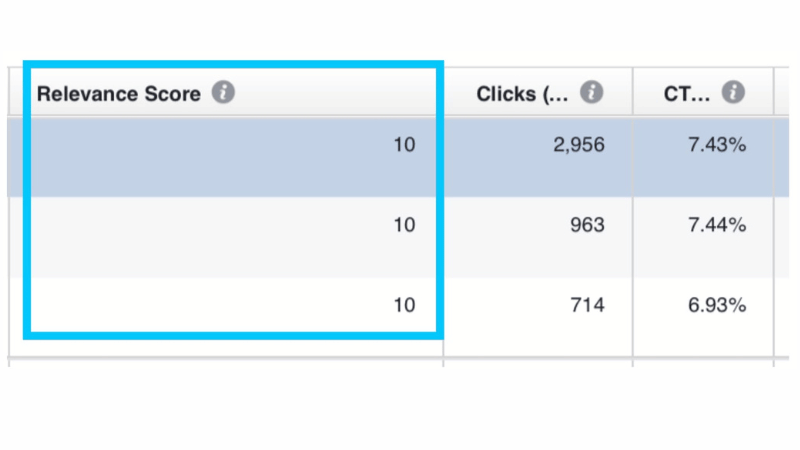Viewport: 800px width, 450px height.
Task: Click the 963 clicks cell
Action: (587, 225)
